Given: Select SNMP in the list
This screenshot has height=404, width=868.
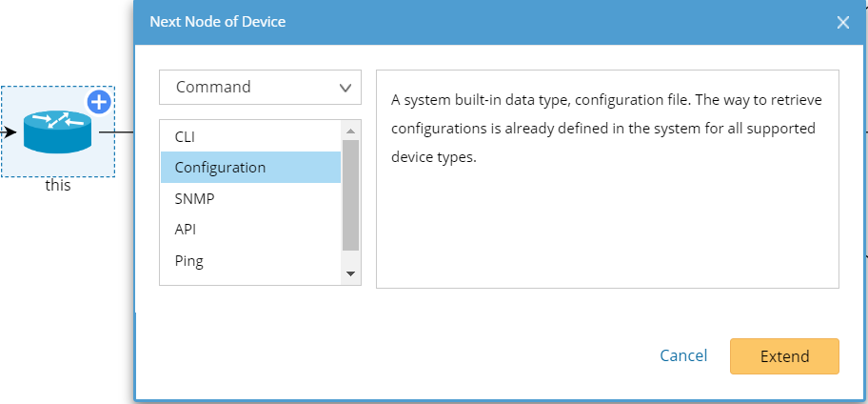Looking at the screenshot, I should 194,198.
